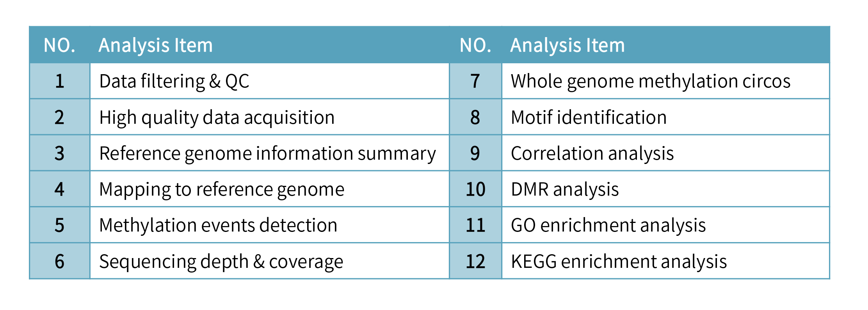This screenshot has height=310, width=868.
Task: Click the 'Data filtering & QC' cell
Action: point(174,81)
